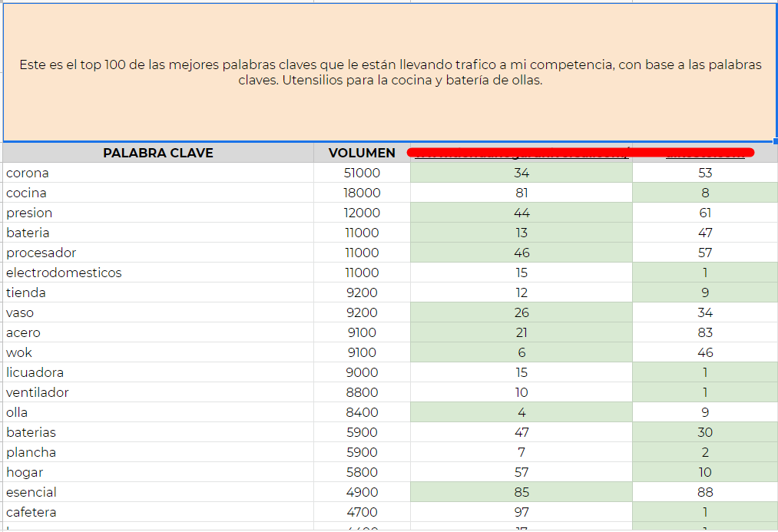
Task: Click the volume value 51000 for corona
Action: (x=362, y=173)
